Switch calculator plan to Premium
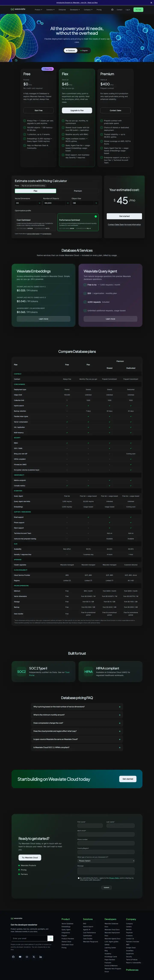This screenshot has width=154, height=980. click(x=78, y=191)
